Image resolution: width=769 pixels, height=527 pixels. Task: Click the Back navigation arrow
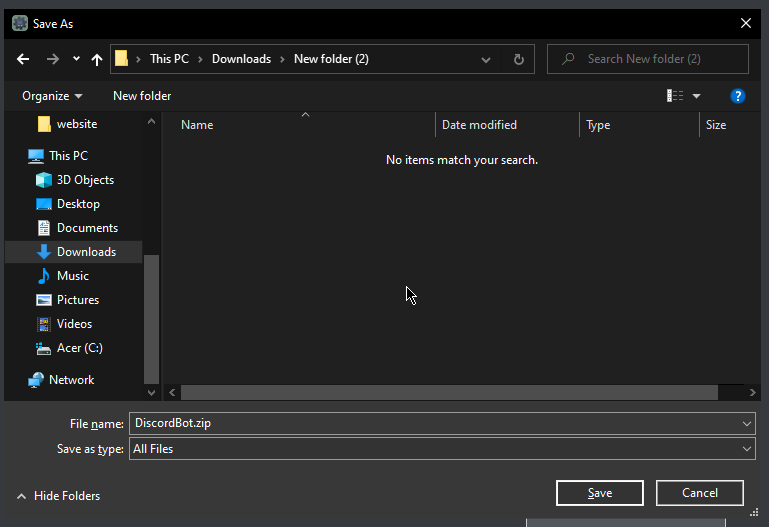pos(23,59)
